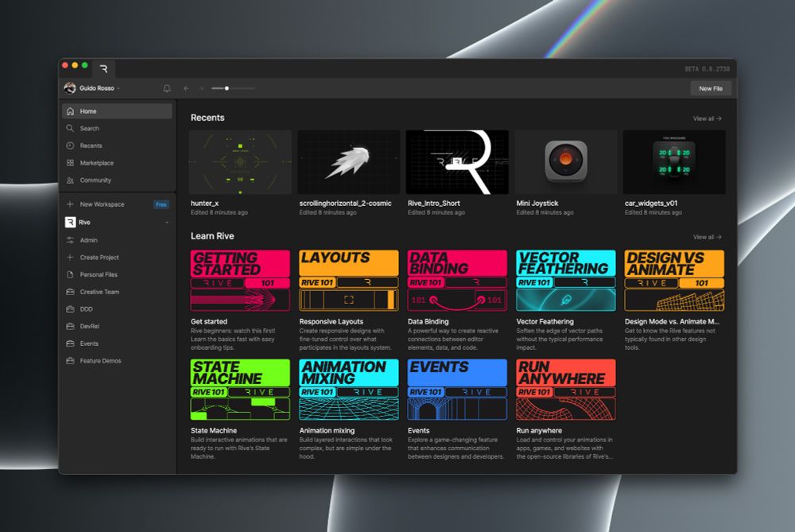Expand the Guido Rosso account menu
The height and width of the screenshot is (532, 795).
pyautogui.click(x=118, y=88)
